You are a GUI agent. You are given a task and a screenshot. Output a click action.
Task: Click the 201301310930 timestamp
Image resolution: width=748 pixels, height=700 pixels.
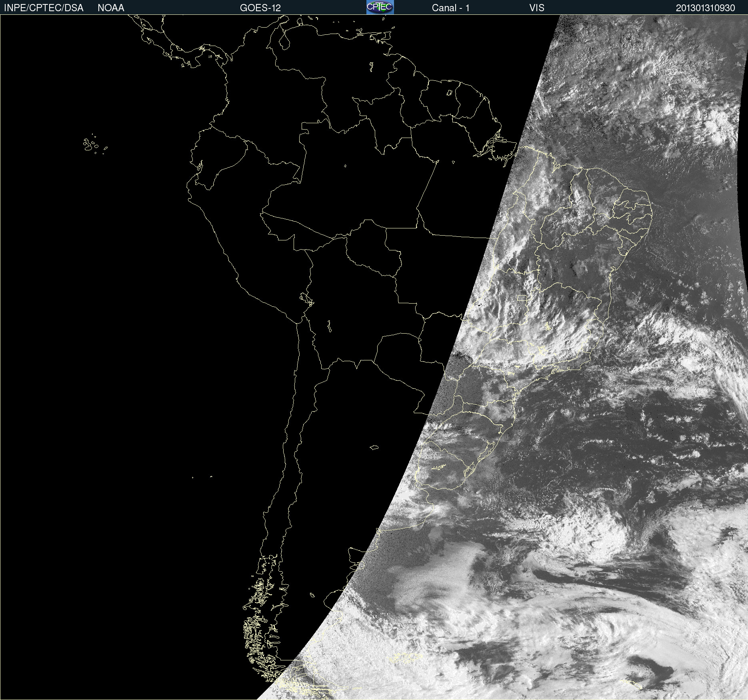click(x=706, y=8)
